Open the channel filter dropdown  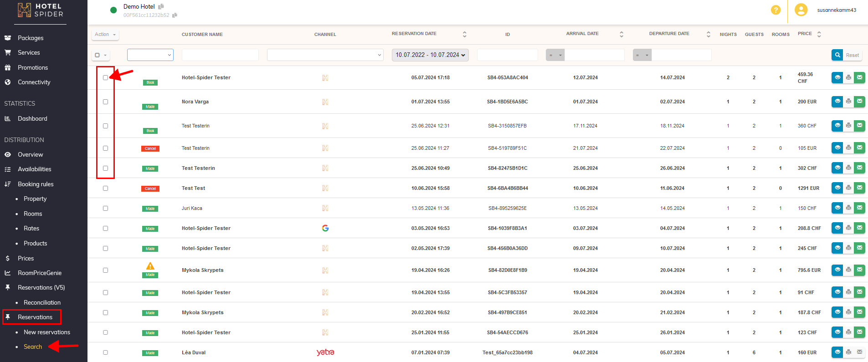(325, 55)
